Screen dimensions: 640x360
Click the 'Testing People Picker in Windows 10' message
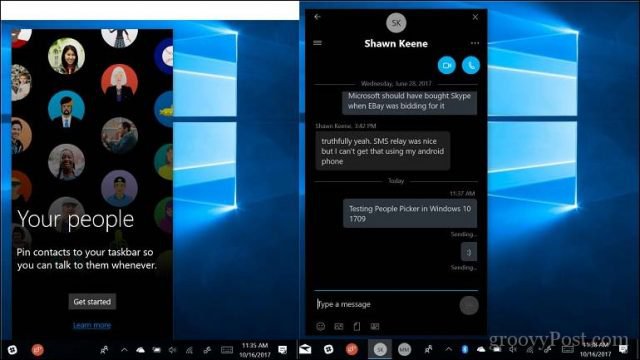click(410, 213)
